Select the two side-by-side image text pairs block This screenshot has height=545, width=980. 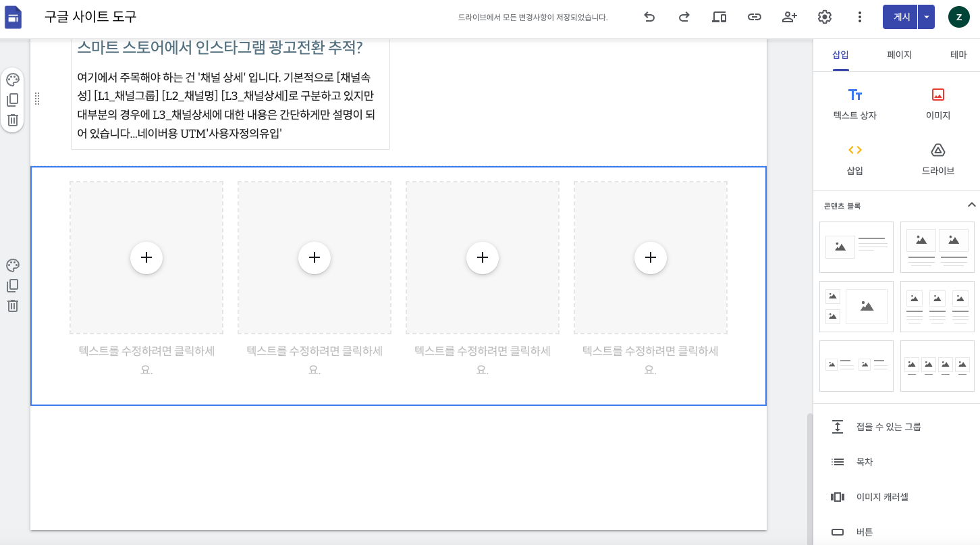coord(856,366)
